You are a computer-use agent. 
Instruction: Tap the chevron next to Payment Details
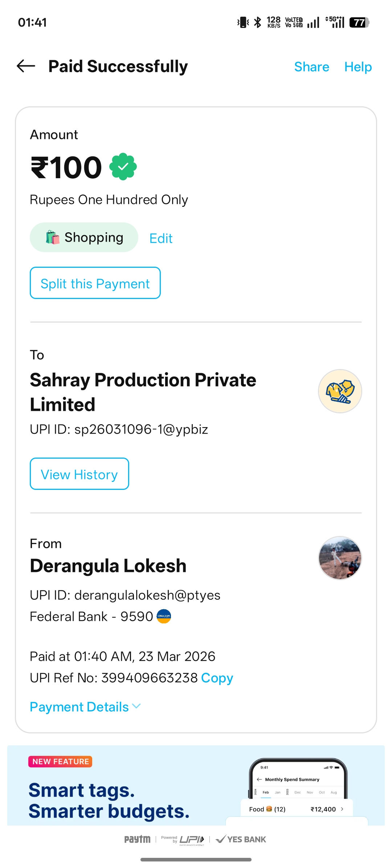(x=137, y=706)
